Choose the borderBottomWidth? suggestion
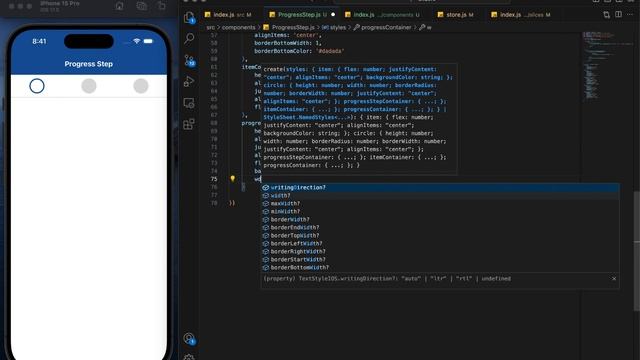Screen dimensions: 640x360 click(440, 267)
